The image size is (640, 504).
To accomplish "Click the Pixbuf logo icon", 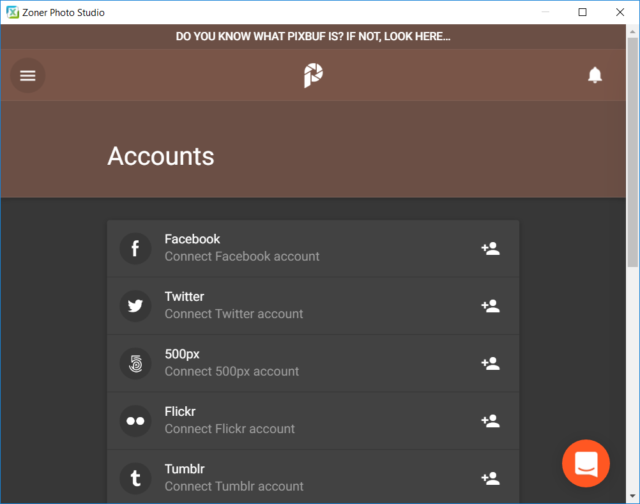I will pos(313,75).
